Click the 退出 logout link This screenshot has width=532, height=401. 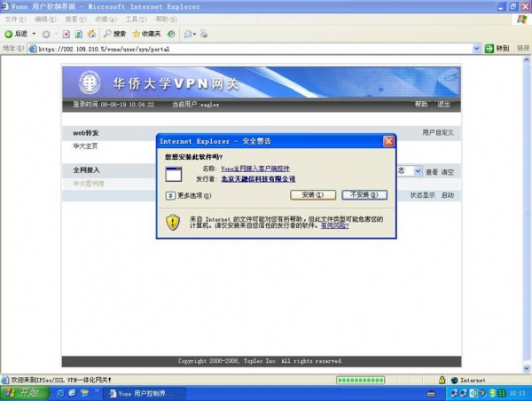[443, 104]
